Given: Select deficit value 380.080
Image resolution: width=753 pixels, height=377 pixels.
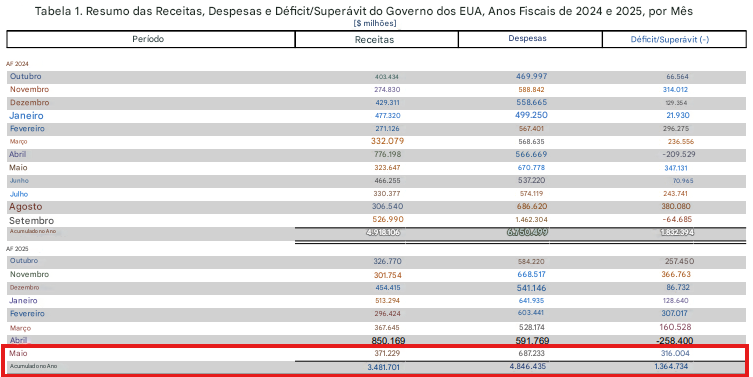Looking at the screenshot, I should tap(676, 206).
